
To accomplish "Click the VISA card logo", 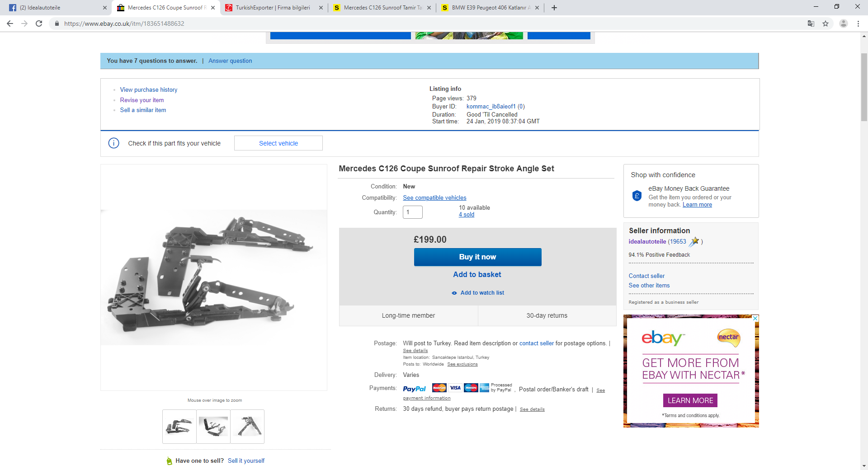I will click(x=455, y=388).
